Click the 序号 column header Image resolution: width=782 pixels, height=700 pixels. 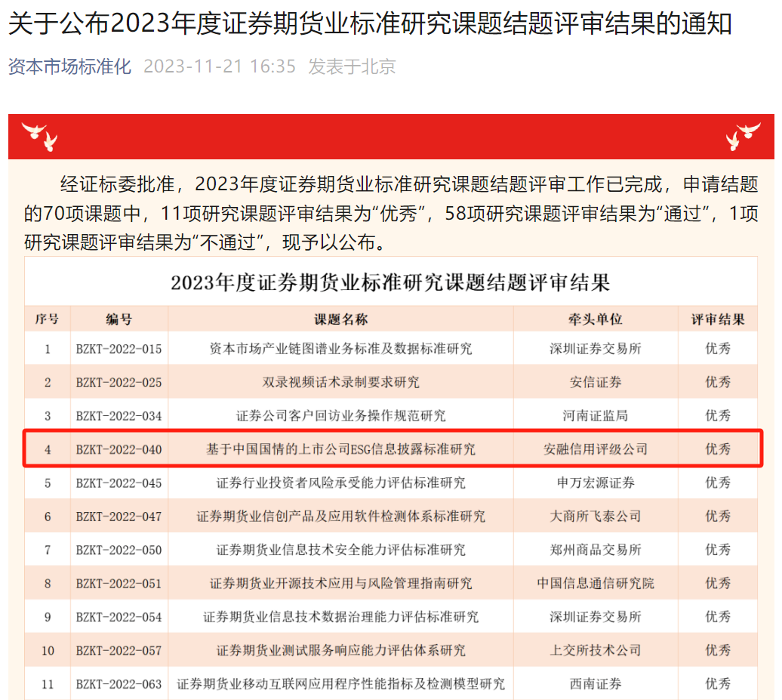coord(48,319)
